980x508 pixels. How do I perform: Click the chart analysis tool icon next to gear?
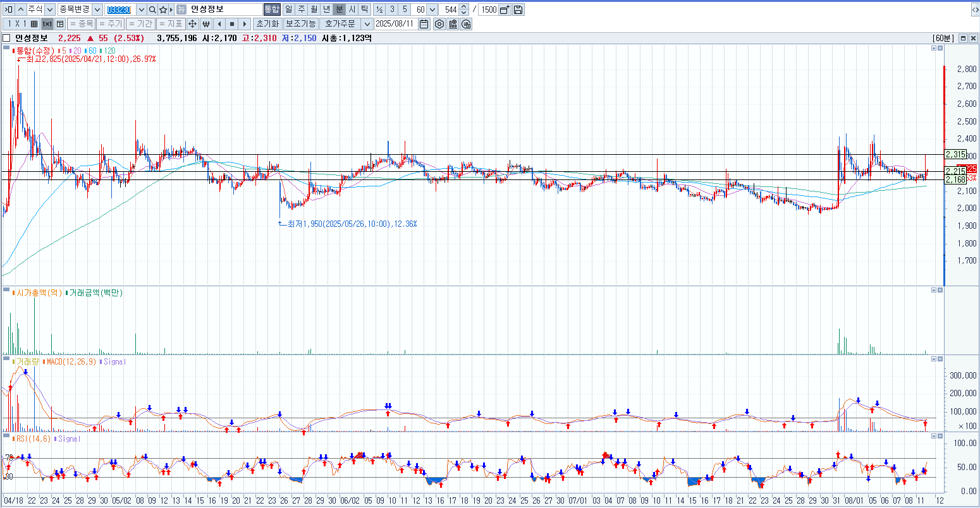point(453,24)
